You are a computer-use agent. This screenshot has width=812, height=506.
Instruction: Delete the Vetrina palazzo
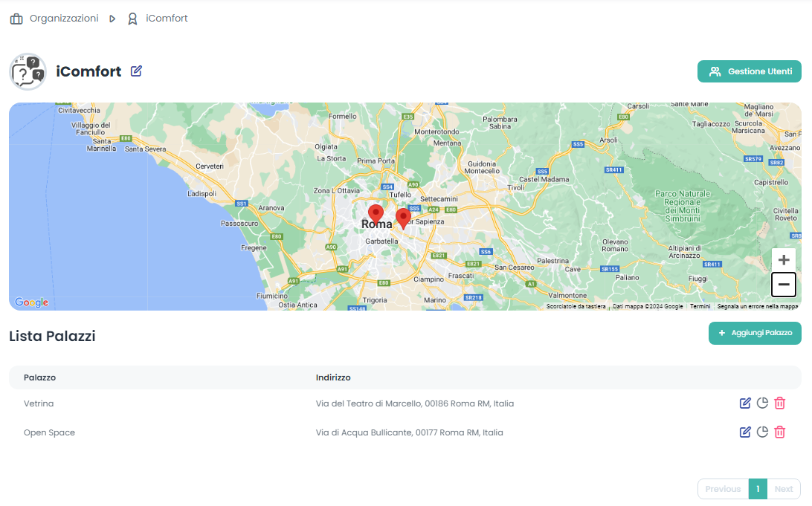(779, 403)
